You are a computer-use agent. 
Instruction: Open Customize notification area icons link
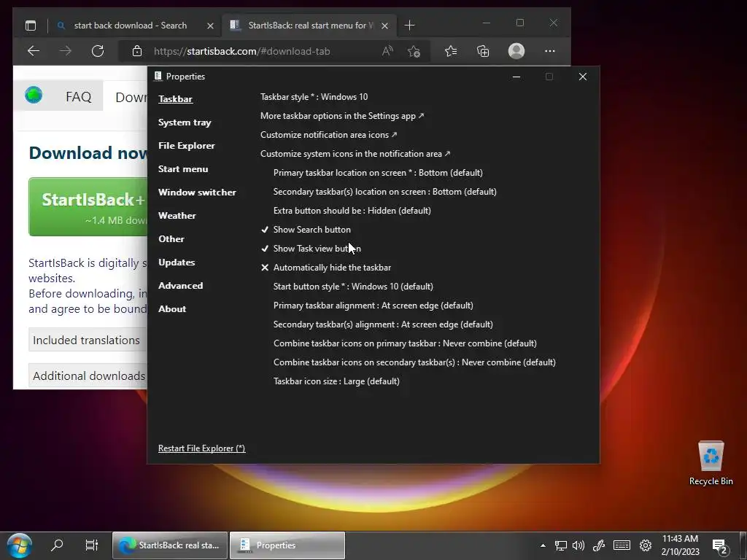[x=329, y=135]
